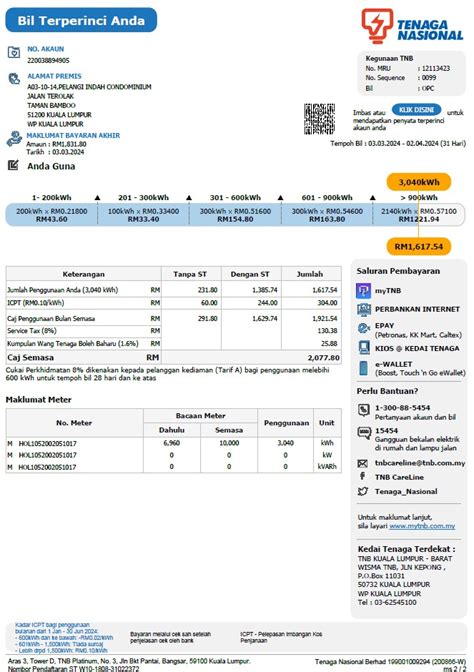The width and height of the screenshot is (474, 672).
Task: Click the Tenaga Nasional logo
Action: tap(412, 26)
